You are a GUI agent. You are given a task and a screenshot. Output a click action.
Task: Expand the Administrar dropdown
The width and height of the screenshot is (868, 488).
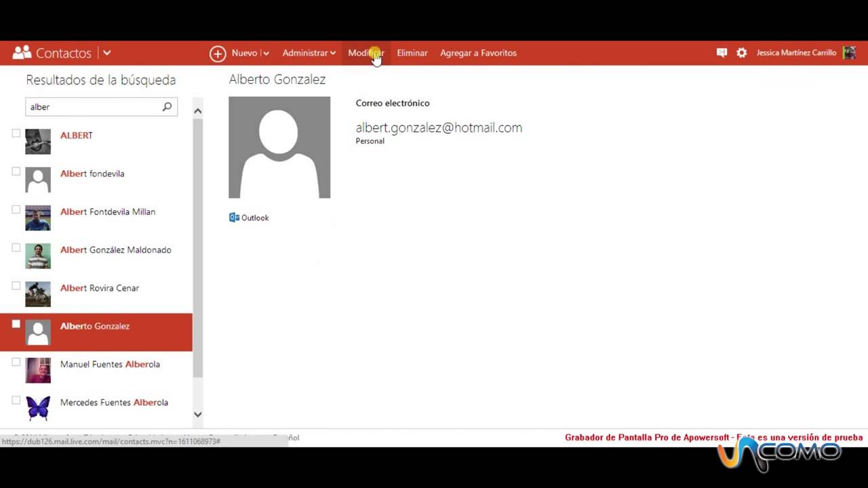(332, 53)
